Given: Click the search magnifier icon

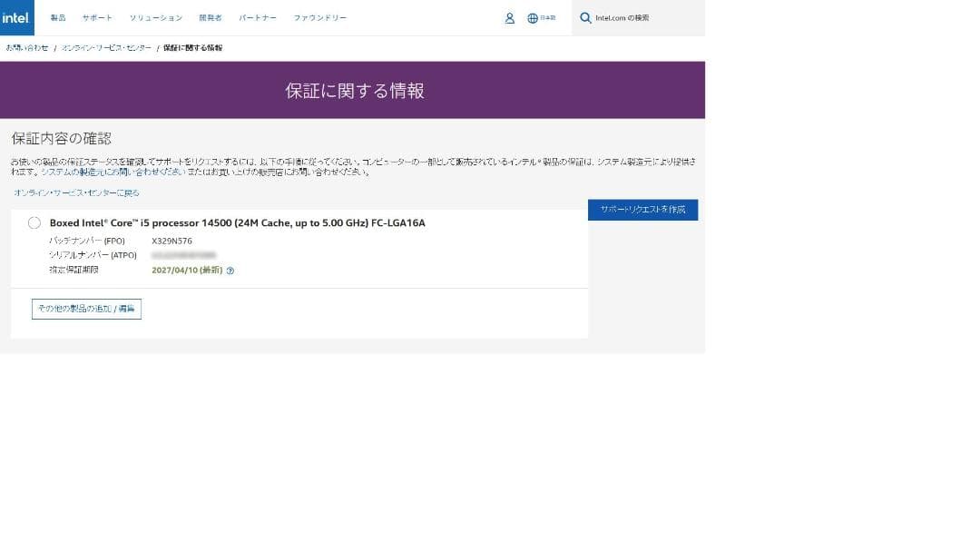Looking at the screenshot, I should pyautogui.click(x=585, y=18).
